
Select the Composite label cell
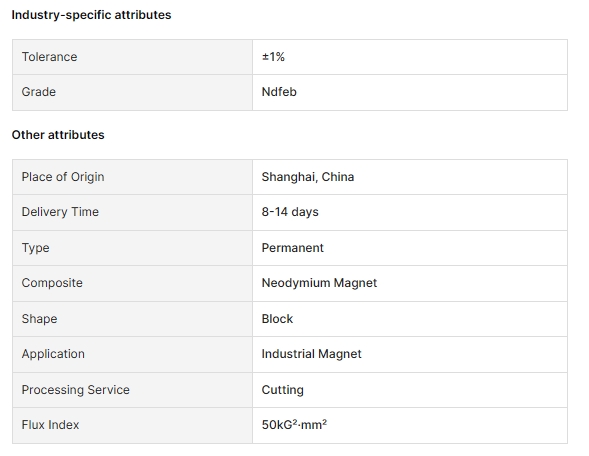[x=133, y=284]
